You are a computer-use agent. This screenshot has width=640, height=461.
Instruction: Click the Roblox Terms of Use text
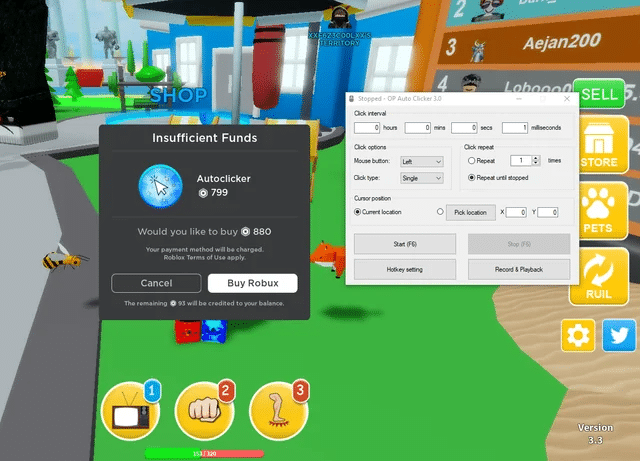(204, 258)
